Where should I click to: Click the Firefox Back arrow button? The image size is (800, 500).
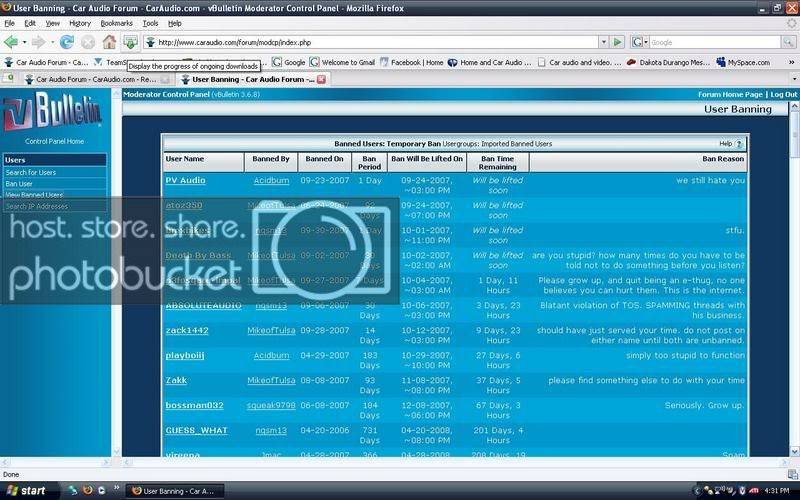pos(11,42)
